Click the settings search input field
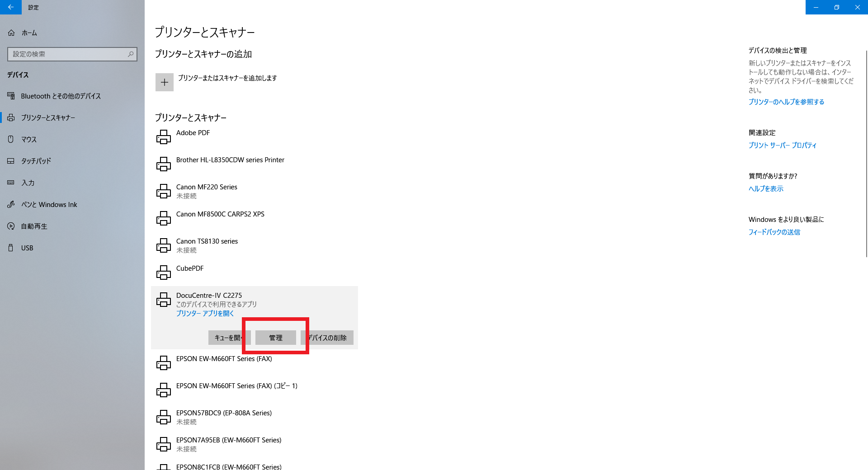This screenshot has width=868, height=470. point(68,54)
